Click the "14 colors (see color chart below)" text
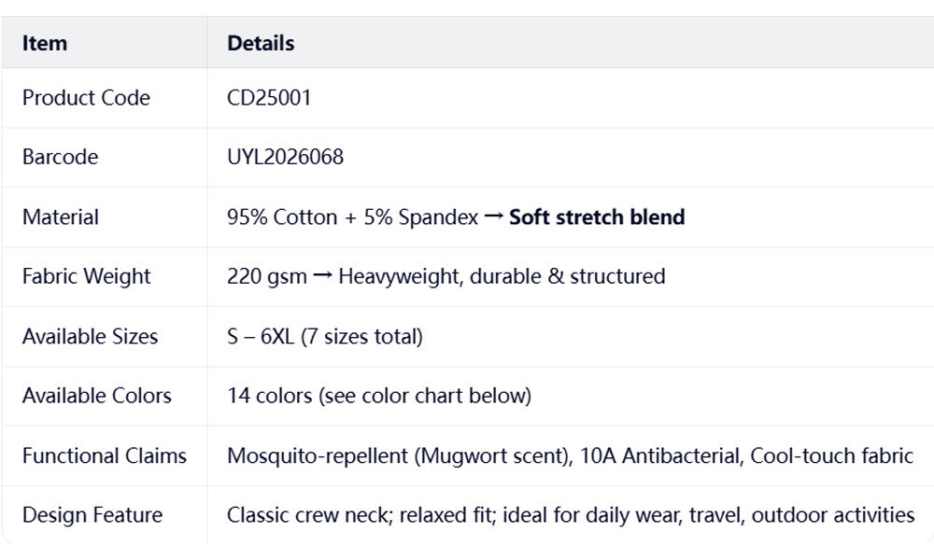The width and height of the screenshot is (934, 560). [x=379, y=397]
